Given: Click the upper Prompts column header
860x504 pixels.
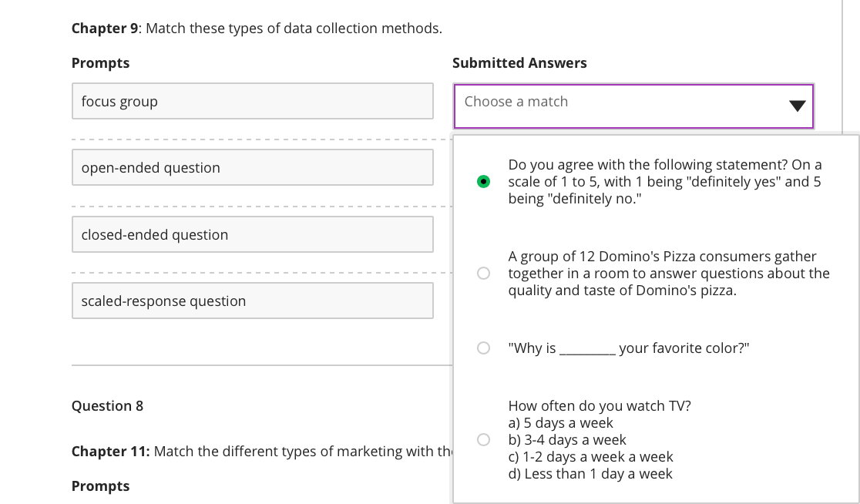Looking at the screenshot, I should [100, 62].
